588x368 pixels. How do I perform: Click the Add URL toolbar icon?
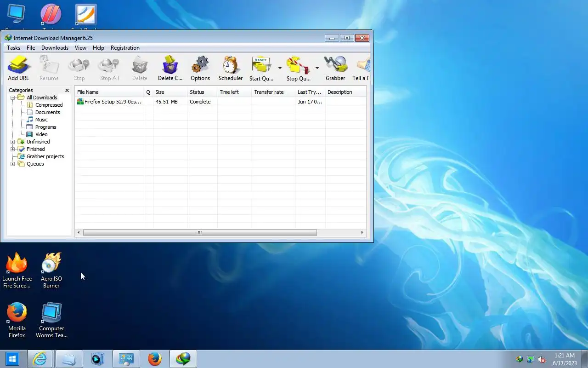pos(18,68)
